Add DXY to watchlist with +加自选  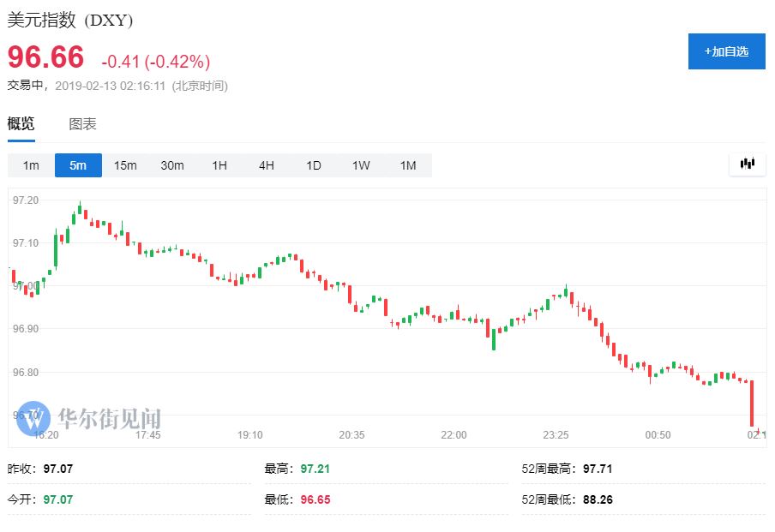(726, 51)
